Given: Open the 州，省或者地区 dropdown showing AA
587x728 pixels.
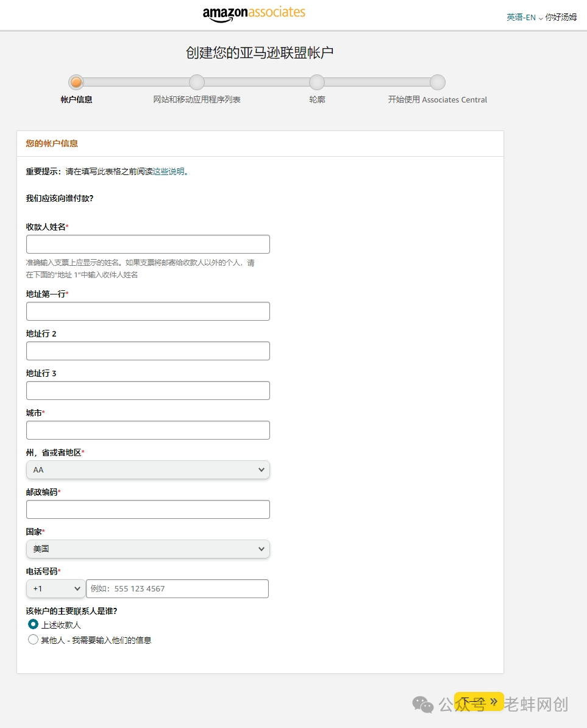Looking at the screenshot, I should coord(148,470).
